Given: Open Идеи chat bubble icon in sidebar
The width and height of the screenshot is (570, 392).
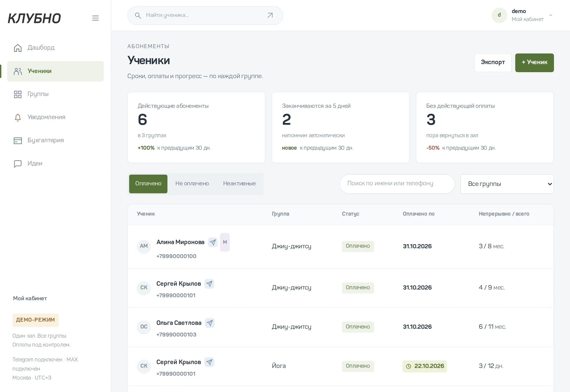Looking at the screenshot, I should pos(18,164).
